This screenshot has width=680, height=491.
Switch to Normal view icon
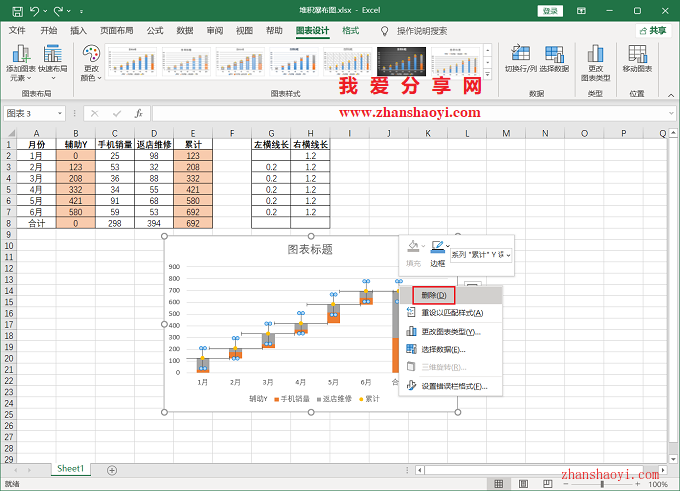coord(499,484)
